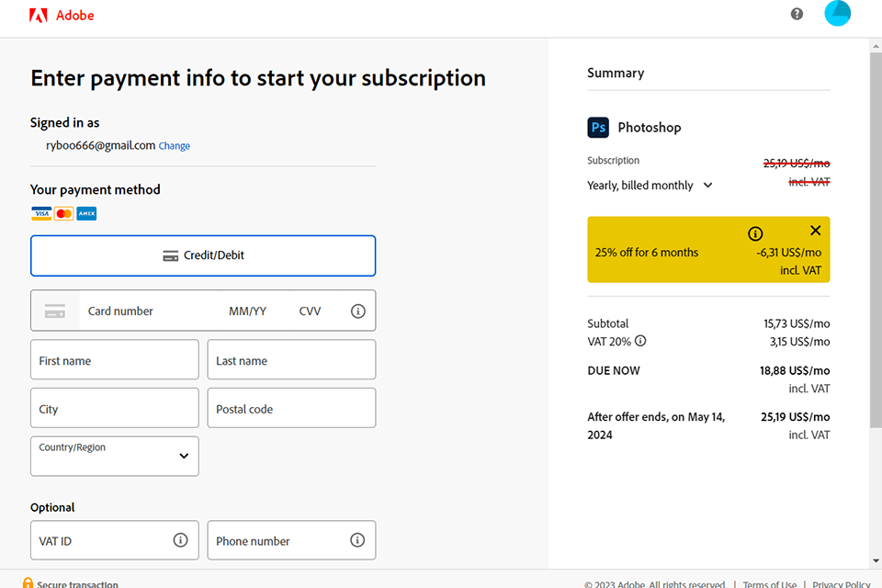Click the Photoshop app icon in Summary
This screenshot has width=882, height=588.
598,128
